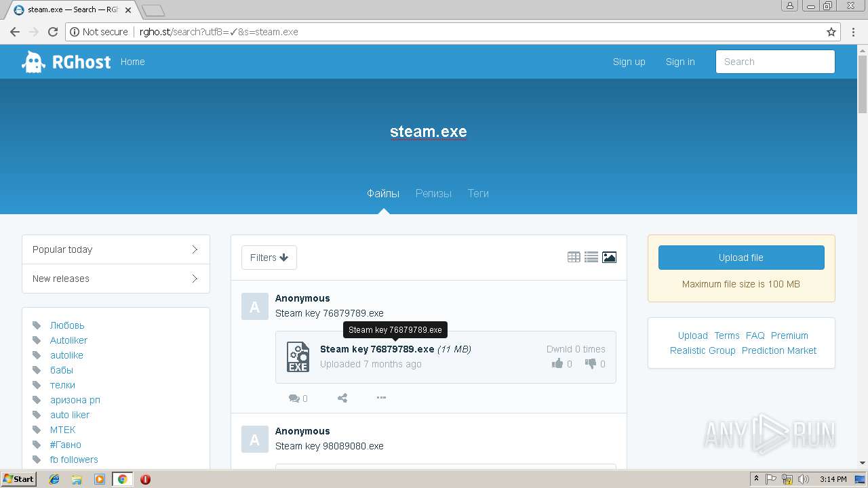The image size is (868, 488).
Task: Go to Home in navigation bar
Action: click(x=132, y=62)
